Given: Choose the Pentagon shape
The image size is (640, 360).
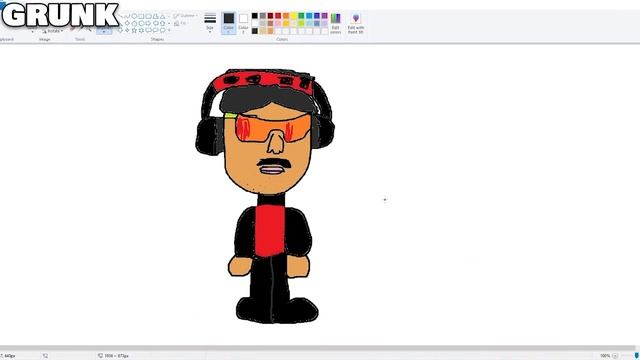Looking at the screenshot, I should 134,23.
